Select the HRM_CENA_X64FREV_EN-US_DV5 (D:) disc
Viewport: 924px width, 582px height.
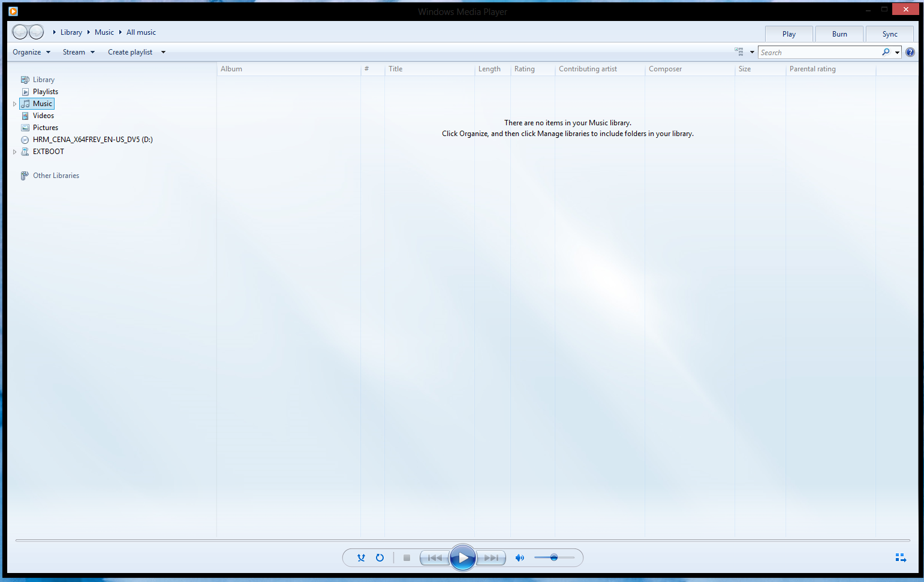[x=93, y=140]
